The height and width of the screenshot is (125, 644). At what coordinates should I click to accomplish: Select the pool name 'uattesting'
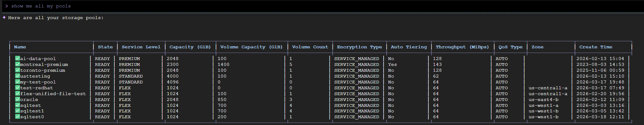(x=35, y=76)
